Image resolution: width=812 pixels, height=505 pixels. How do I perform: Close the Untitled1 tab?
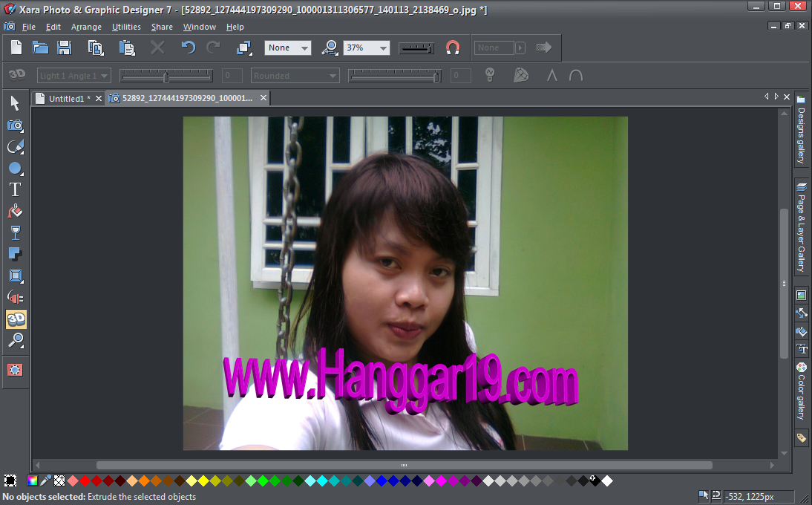pyautogui.click(x=99, y=99)
